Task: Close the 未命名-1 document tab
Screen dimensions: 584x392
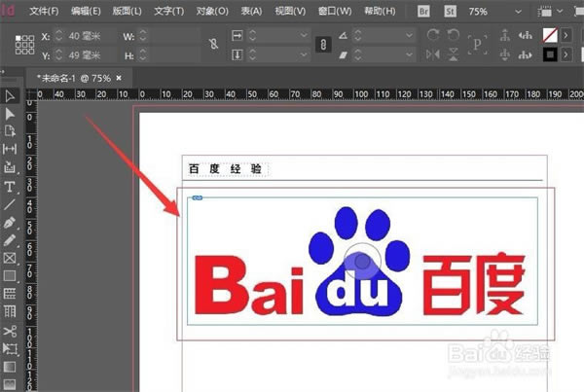Action: coord(119,78)
